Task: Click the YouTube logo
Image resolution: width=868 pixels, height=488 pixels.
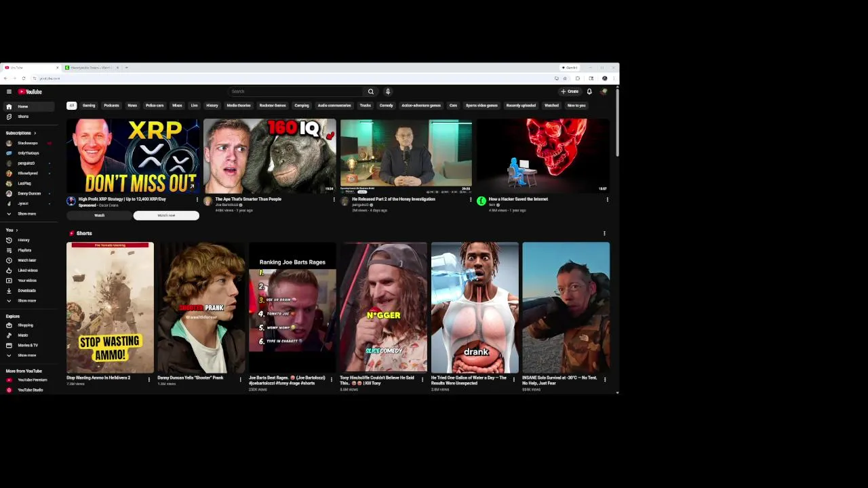Action: tap(30, 91)
